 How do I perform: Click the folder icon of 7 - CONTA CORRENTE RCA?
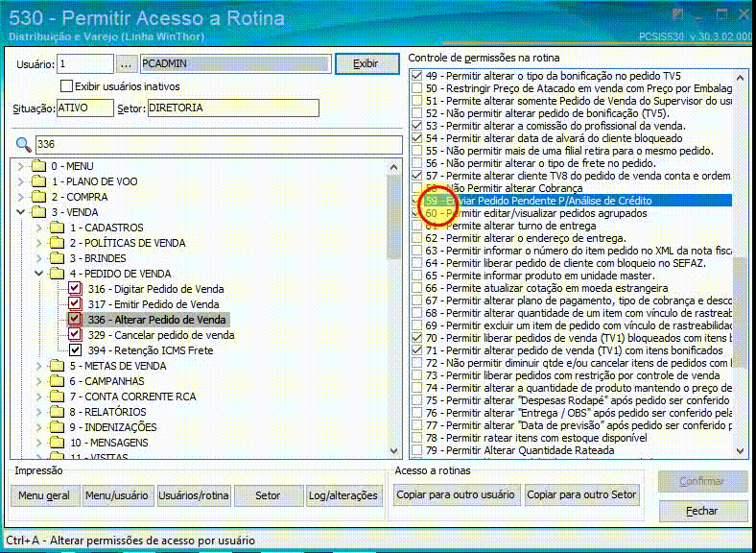57,397
